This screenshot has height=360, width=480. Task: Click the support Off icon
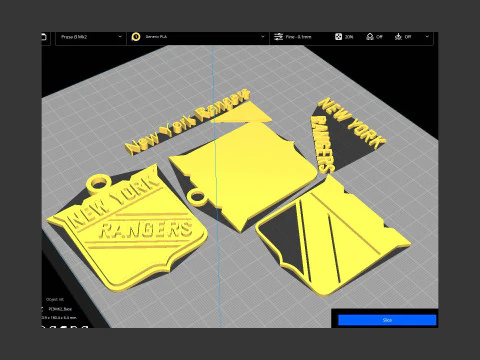pyautogui.click(x=370, y=37)
